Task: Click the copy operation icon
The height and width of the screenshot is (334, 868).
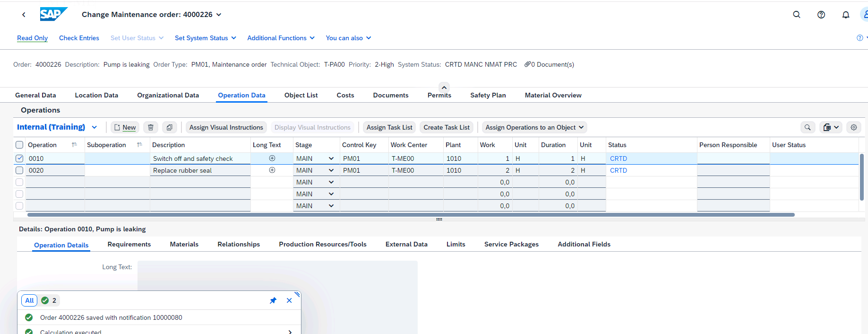Action: pos(169,127)
